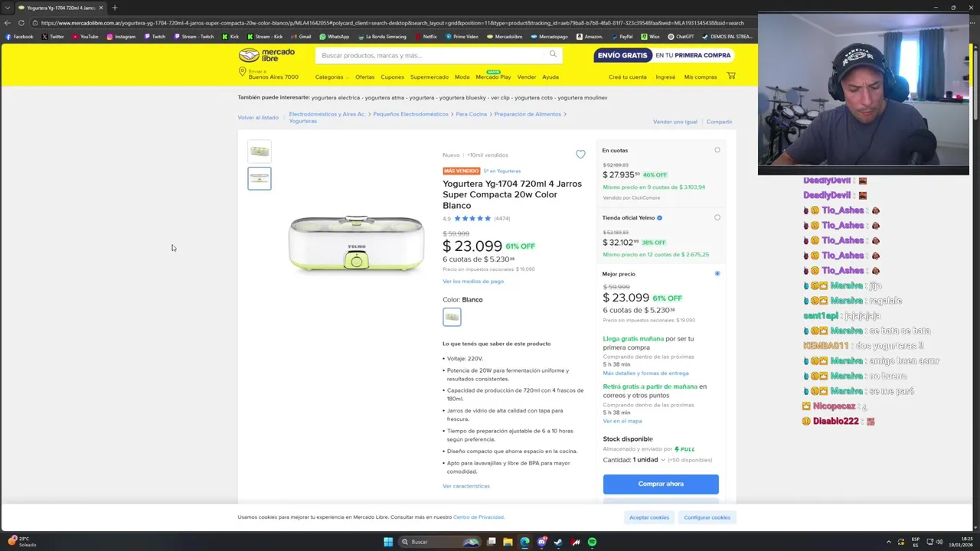Select second product thumbnail image
This screenshot has width=980, height=551.
(x=259, y=178)
